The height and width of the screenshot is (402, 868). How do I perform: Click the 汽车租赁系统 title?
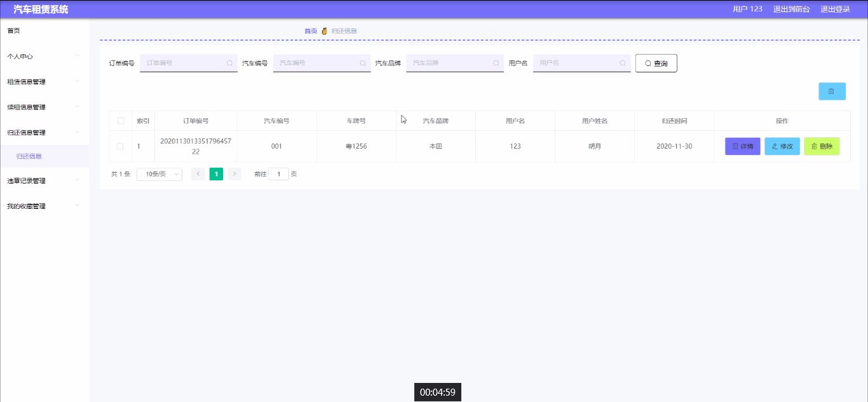coord(41,10)
